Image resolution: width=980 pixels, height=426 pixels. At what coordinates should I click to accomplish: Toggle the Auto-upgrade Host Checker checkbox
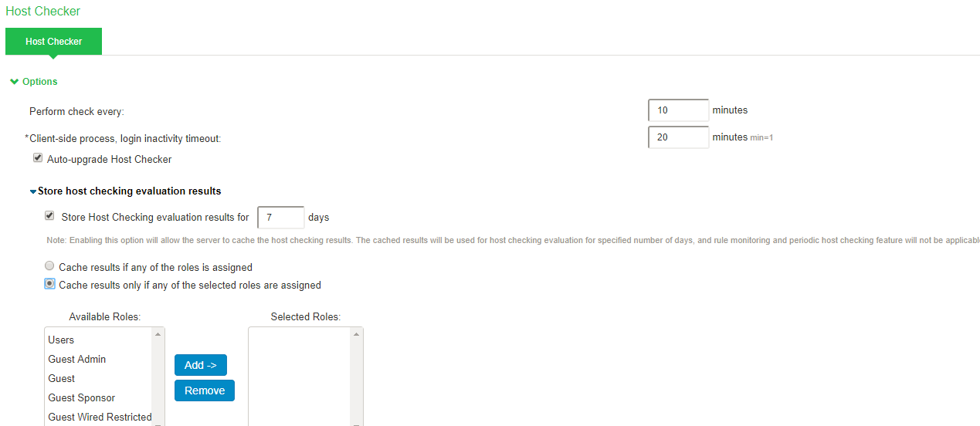(38, 158)
